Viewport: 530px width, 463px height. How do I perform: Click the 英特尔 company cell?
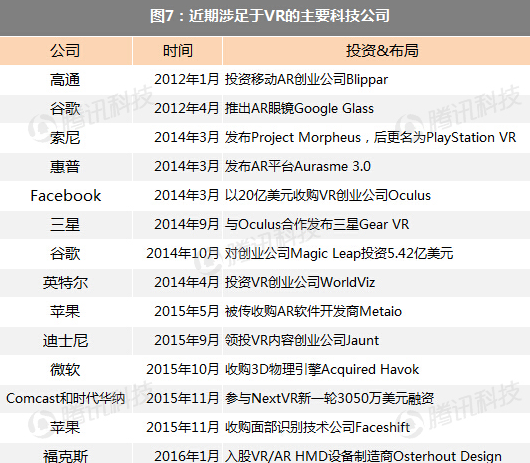65,283
